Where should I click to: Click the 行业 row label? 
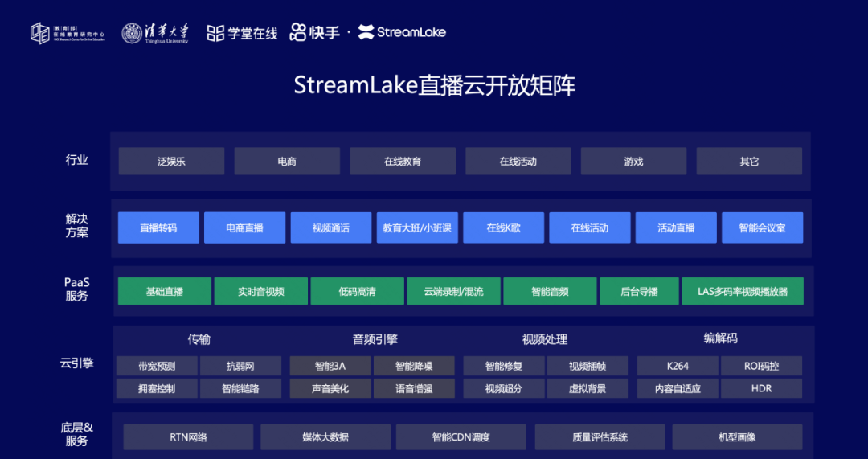tap(77, 161)
